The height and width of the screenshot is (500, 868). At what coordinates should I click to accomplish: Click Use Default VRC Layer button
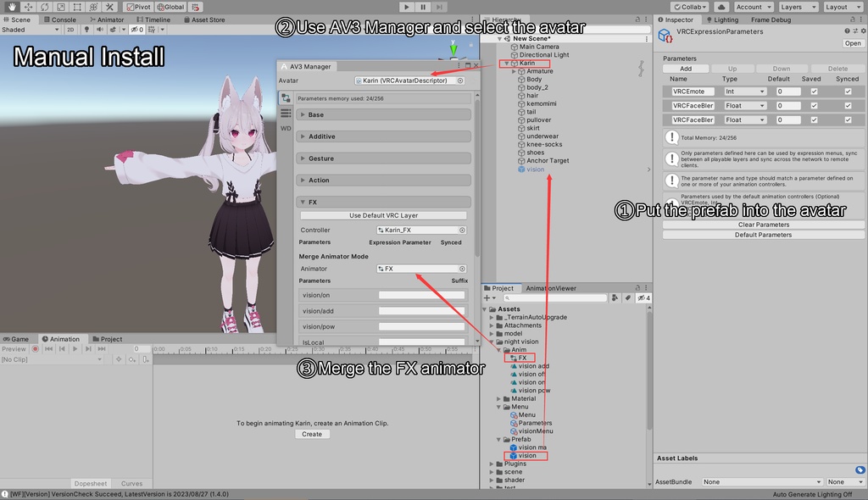pyautogui.click(x=384, y=215)
